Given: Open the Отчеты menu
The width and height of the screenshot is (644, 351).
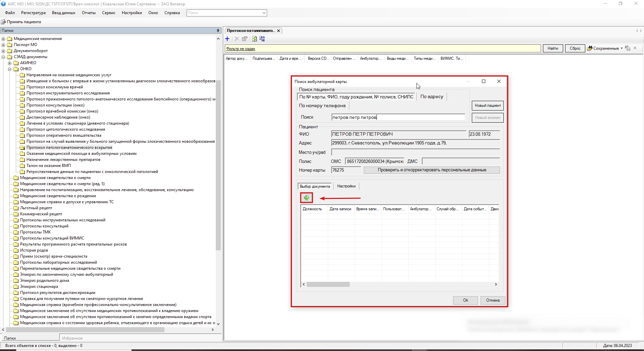Looking at the screenshot, I should pyautogui.click(x=89, y=13).
